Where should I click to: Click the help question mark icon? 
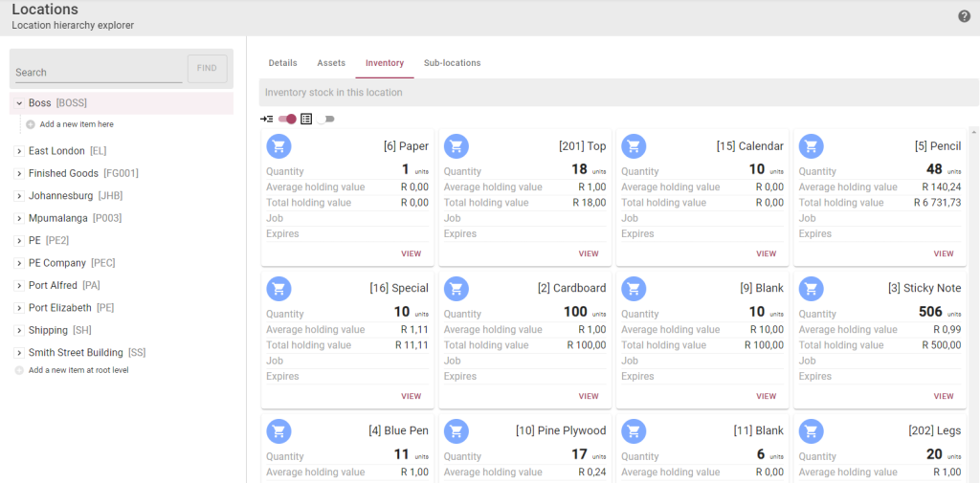(x=964, y=16)
